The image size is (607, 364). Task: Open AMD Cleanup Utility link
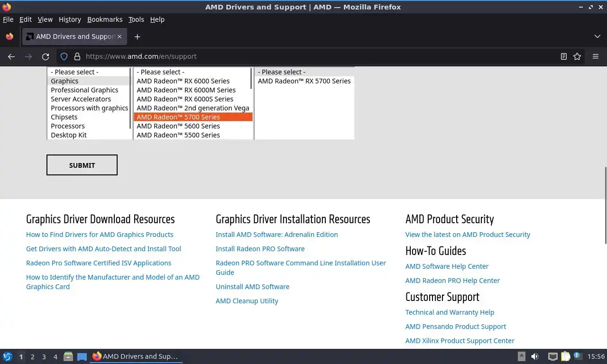pyautogui.click(x=247, y=301)
